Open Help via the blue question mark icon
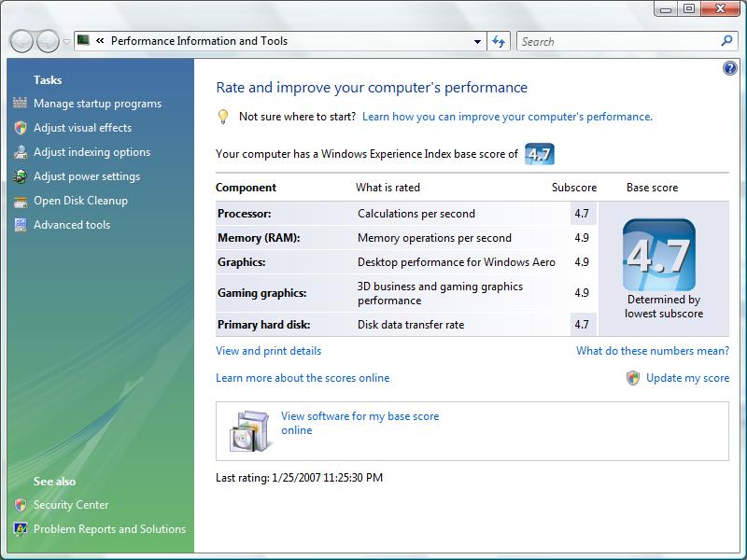Viewport: 747px width, 560px height. coord(729,68)
